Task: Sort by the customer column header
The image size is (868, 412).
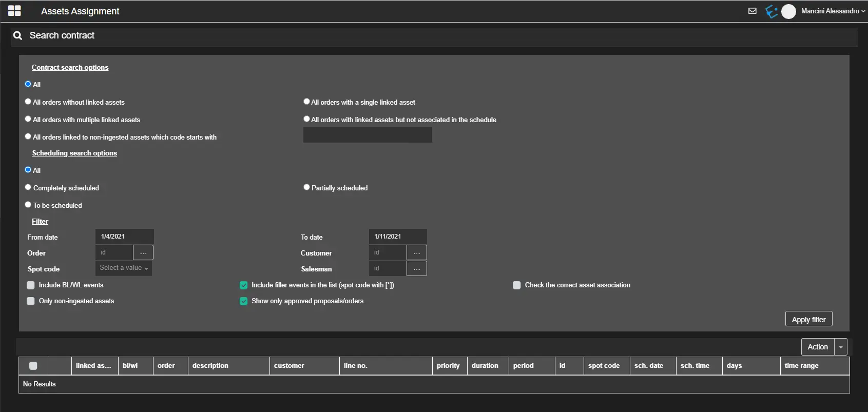Action: tap(289, 366)
